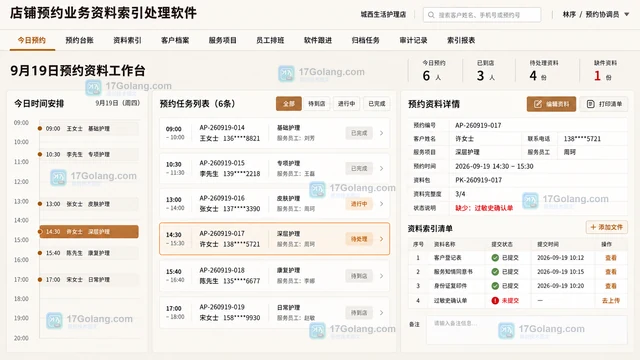The width and height of the screenshot is (640, 360).
Task: Click 去上传 for 过敏史确认单
Action: [x=611, y=300]
